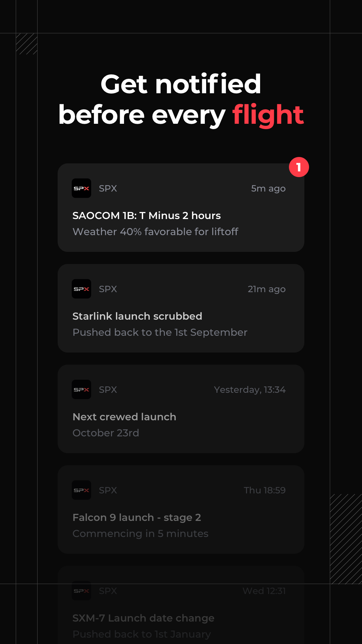Click the Thu 18:59 timestamp

pyautogui.click(x=264, y=490)
